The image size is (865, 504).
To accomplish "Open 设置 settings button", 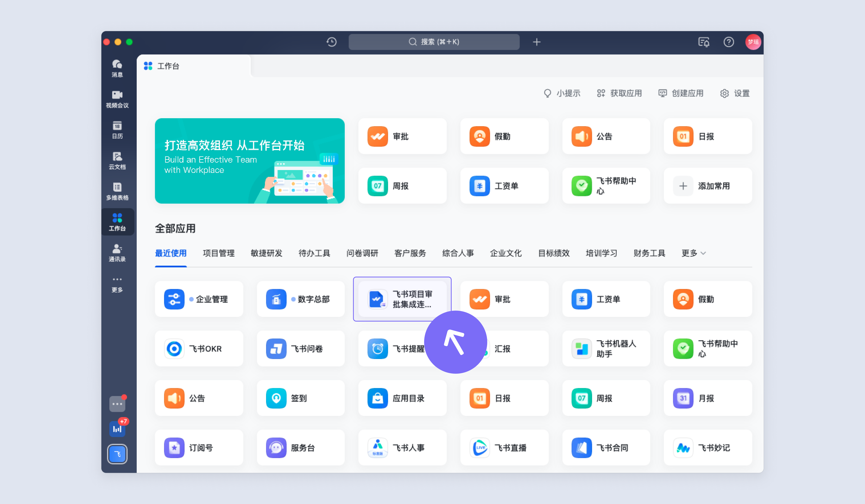I will 735,93.
